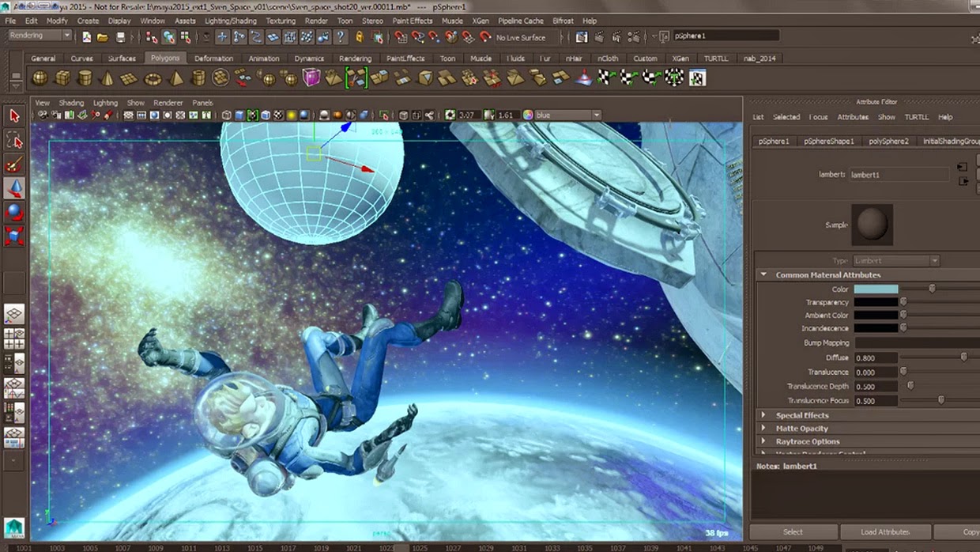Image resolution: width=980 pixels, height=552 pixels.
Task: Toggle No Live Surface in the status line
Action: [x=524, y=37]
